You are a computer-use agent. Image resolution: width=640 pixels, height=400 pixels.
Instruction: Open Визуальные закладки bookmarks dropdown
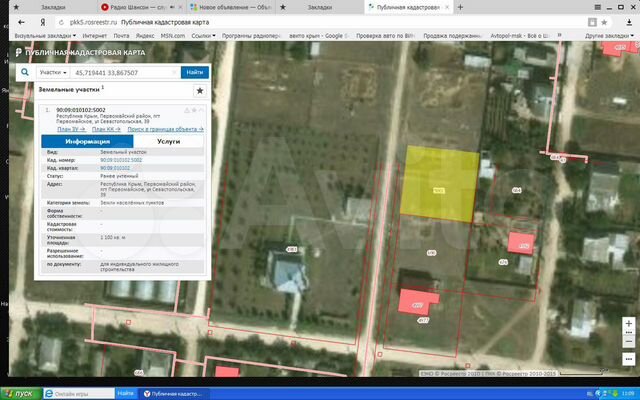point(45,36)
